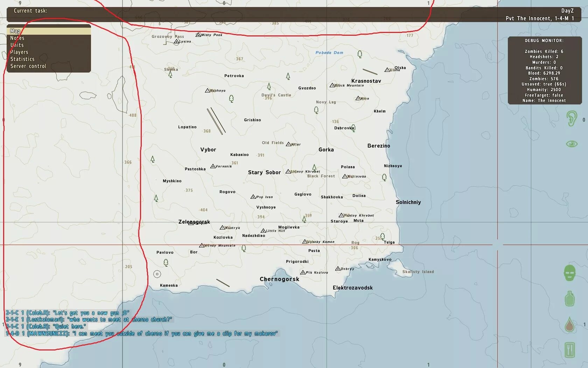
Task: Click the Berezino town label
Action: [x=379, y=146]
